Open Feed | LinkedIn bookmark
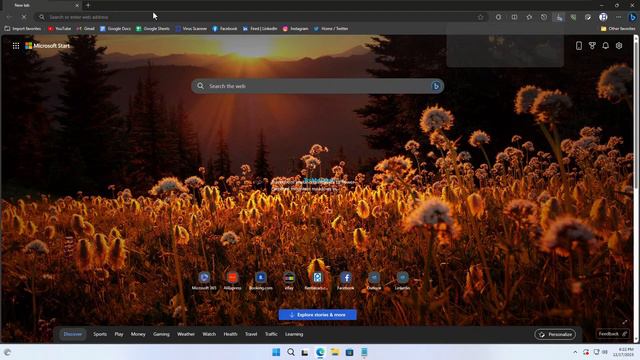The width and height of the screenshot is (640, 360). (x=260, y=29)
